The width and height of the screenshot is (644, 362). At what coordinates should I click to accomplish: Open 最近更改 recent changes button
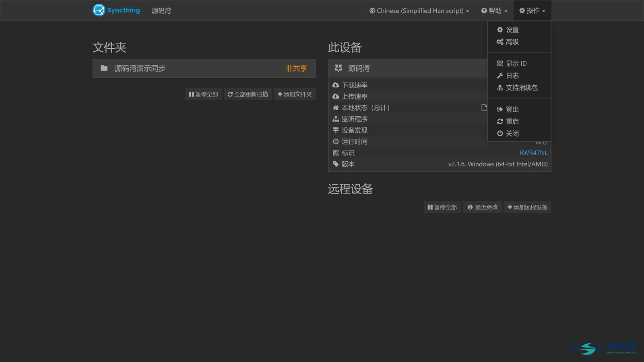pos(482,207)
